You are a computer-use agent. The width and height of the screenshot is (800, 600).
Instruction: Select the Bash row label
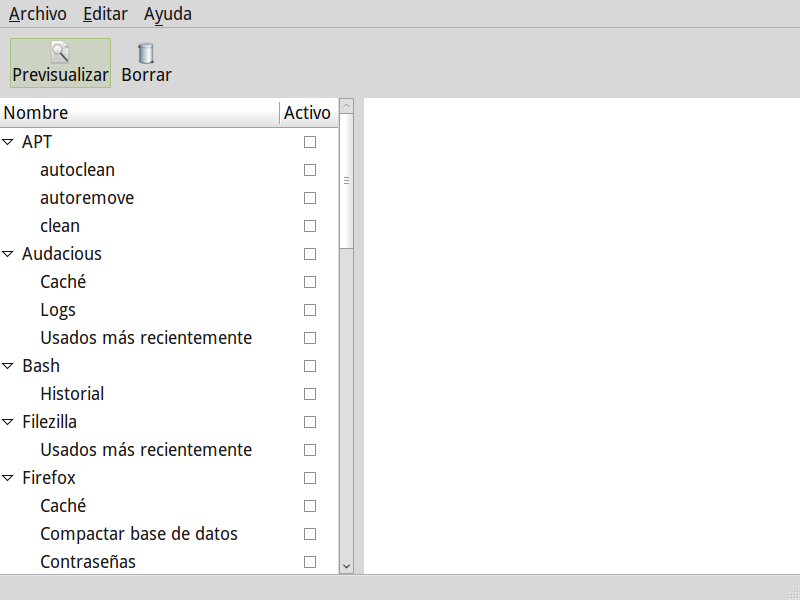41,366
